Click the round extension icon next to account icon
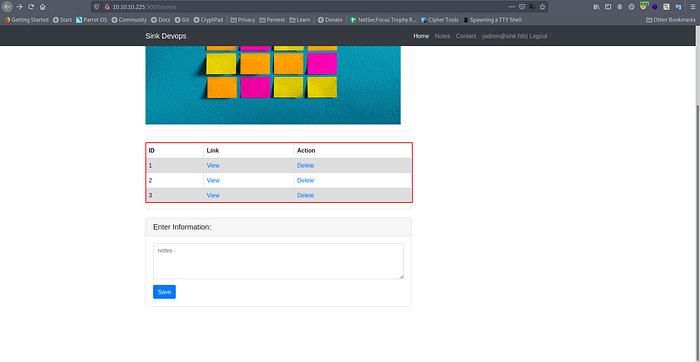The height and width of the screenshot is (362, 700). (x=631, y=7)
